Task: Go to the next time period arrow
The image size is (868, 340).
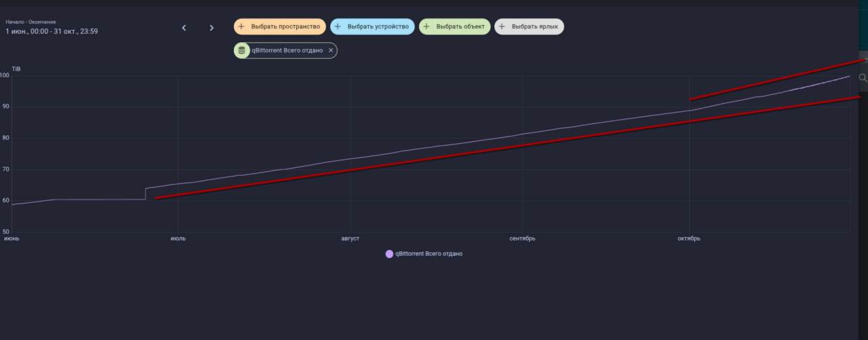Action: pos(212,28)
